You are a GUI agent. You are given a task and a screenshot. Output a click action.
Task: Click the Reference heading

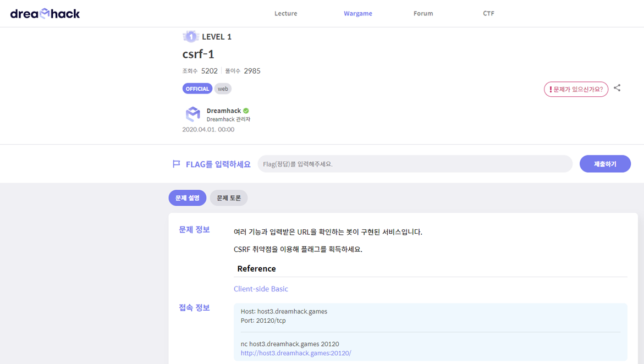[256, 269]
